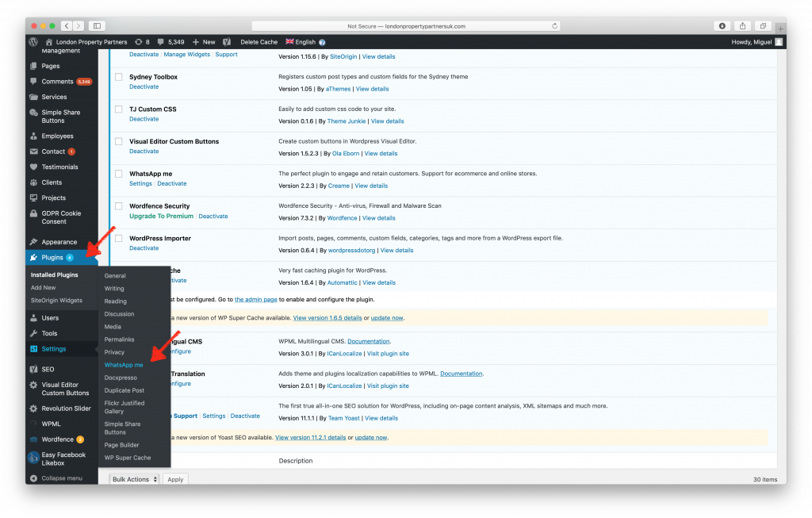Select the WordPress Importer plugin checkbox
The height and width of the screenshot is (518, 812).
tap(119, 238)
